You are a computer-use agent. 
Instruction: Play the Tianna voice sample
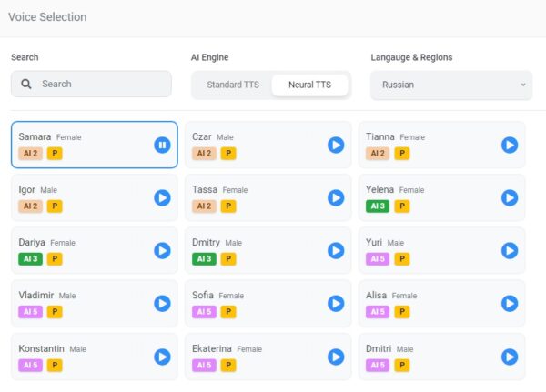pos(510,145)
